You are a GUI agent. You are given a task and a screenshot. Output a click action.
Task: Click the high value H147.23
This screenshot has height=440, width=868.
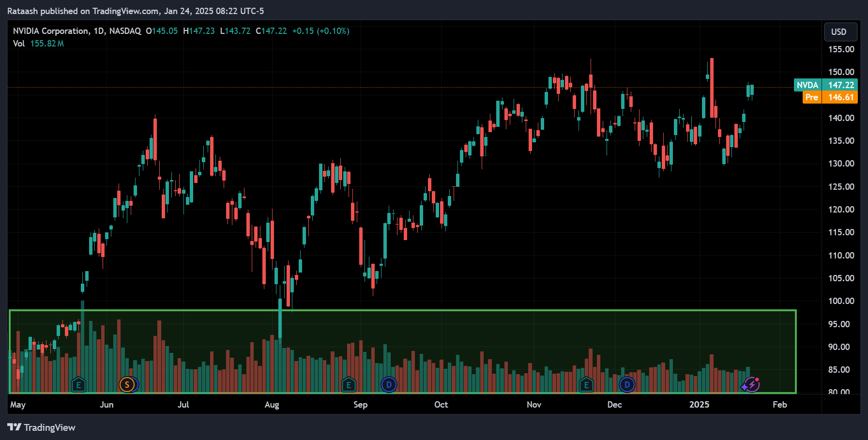[198, 31]
